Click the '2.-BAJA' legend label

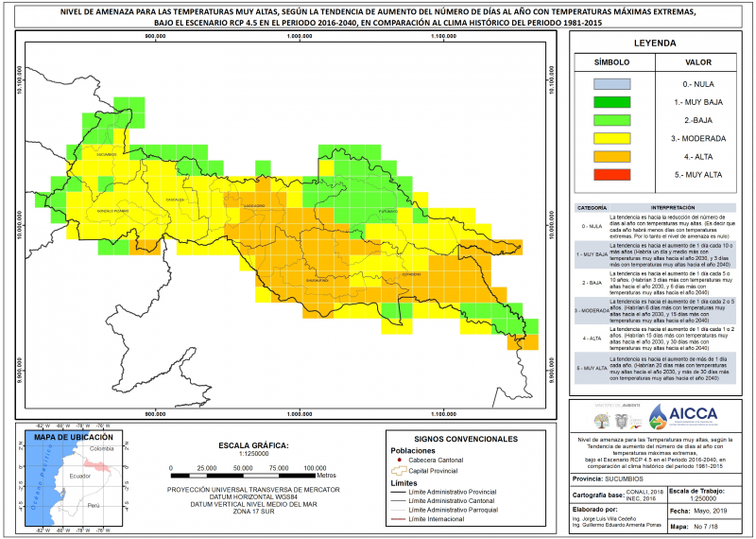tap(698, 120)
